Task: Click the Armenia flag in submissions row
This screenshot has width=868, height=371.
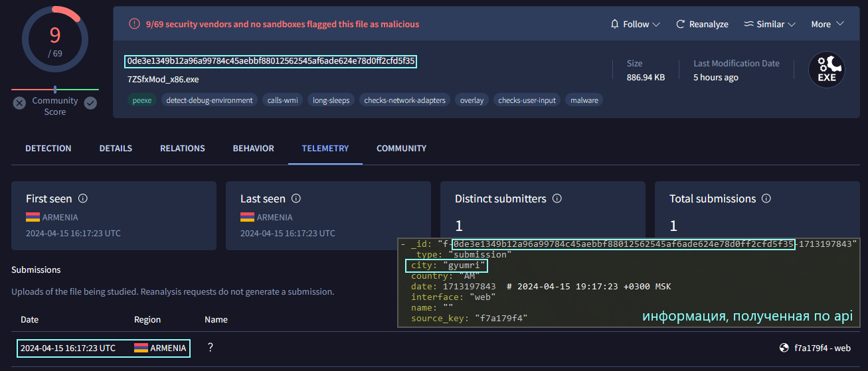Action: coord(141,348)
